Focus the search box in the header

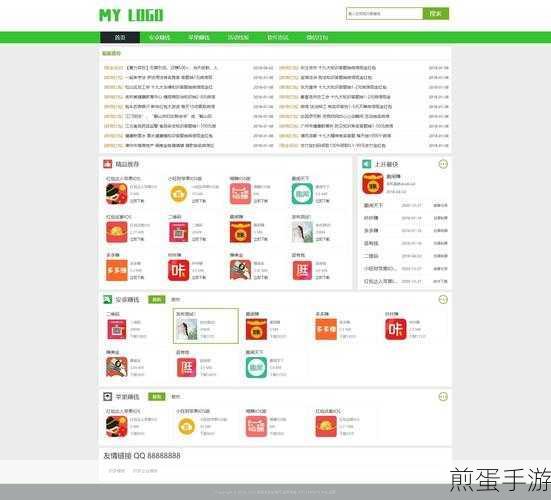click(384, 13)
